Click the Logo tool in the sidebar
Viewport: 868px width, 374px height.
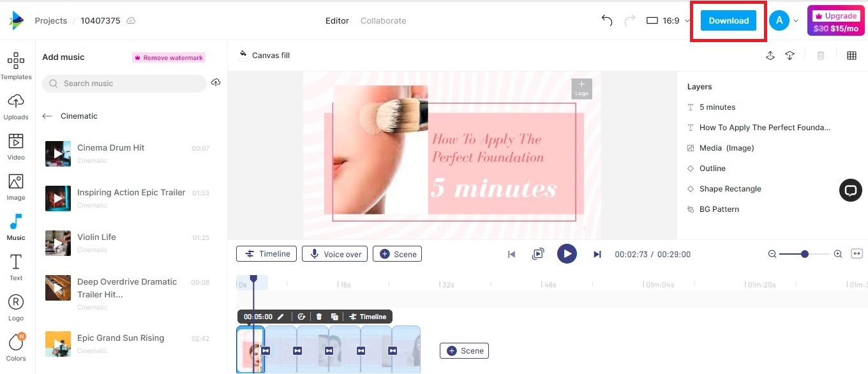16,305
